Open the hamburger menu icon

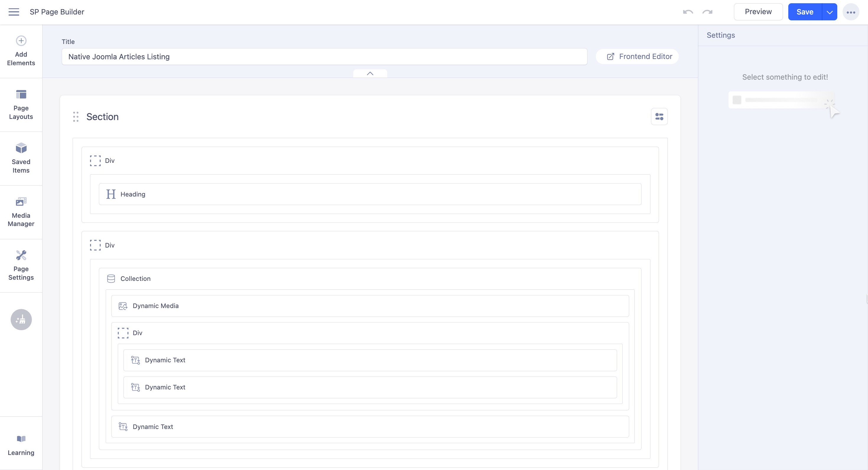(x=14, y=12)
